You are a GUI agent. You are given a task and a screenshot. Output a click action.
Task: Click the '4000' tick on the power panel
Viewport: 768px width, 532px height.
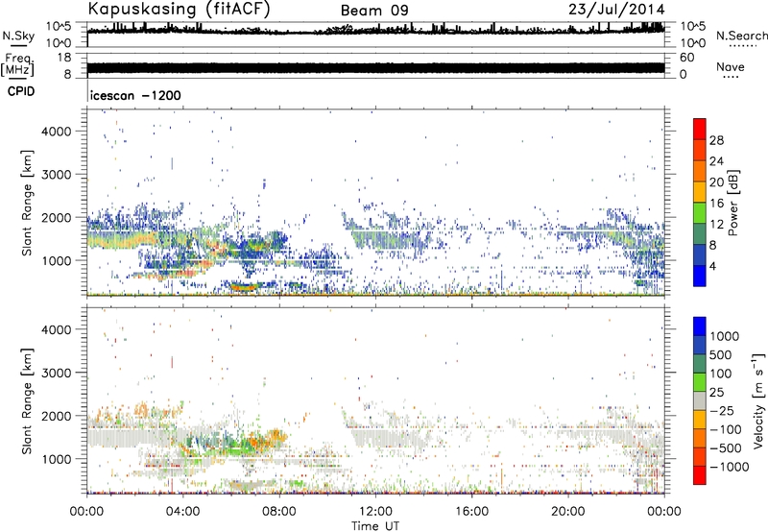pyautogui.click(x=56, y=132)
